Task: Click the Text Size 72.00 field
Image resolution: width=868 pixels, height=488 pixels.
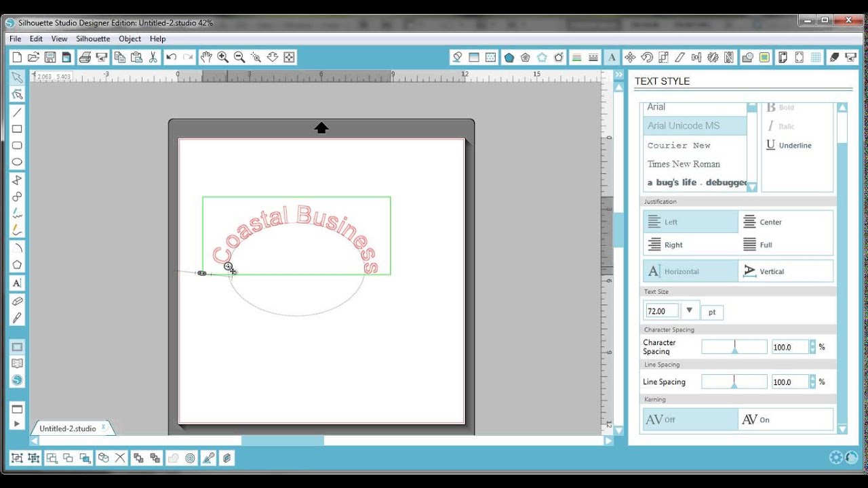Action: pos(662,311)
